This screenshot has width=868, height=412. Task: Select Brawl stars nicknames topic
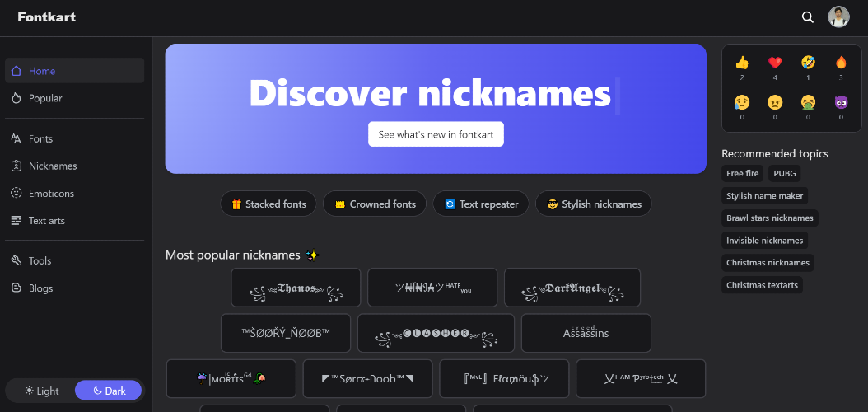[x=769, y=218]
